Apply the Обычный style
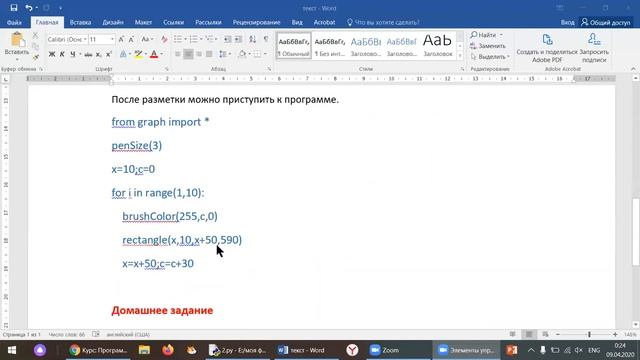This screenshot has height=360, width=640. pyautogui.click(x=294, y=46)
